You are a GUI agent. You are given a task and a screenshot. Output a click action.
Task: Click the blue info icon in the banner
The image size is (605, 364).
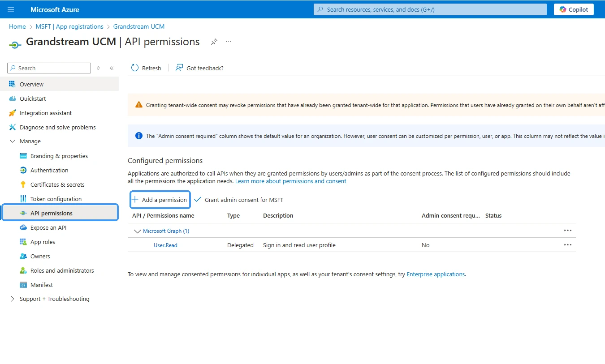click(139, 136)
